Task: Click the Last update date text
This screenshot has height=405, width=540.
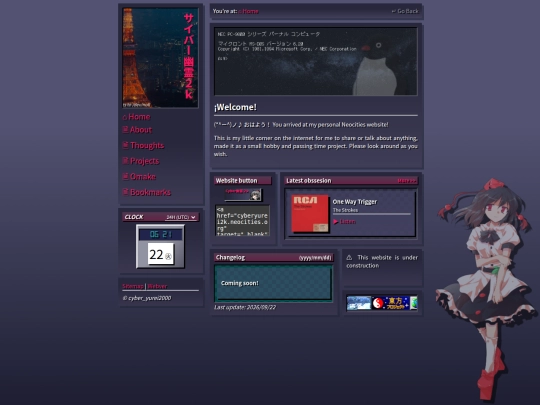Action: coord(245,307)
